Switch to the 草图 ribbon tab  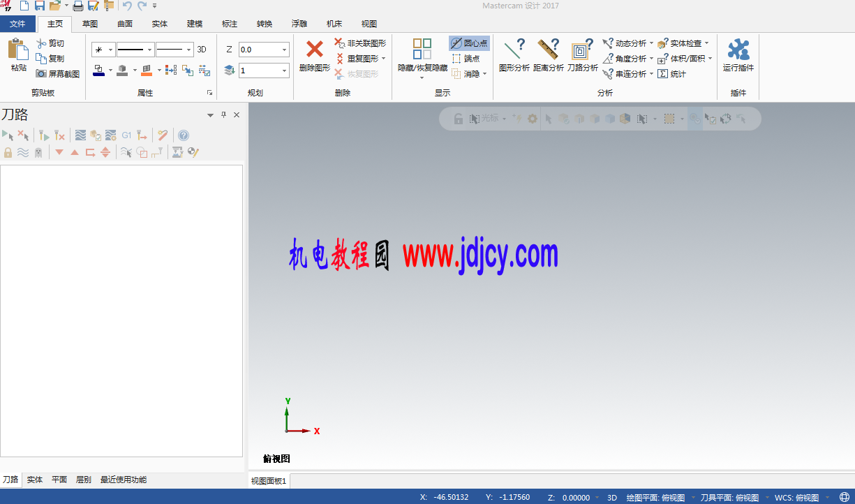pos(90,24)
